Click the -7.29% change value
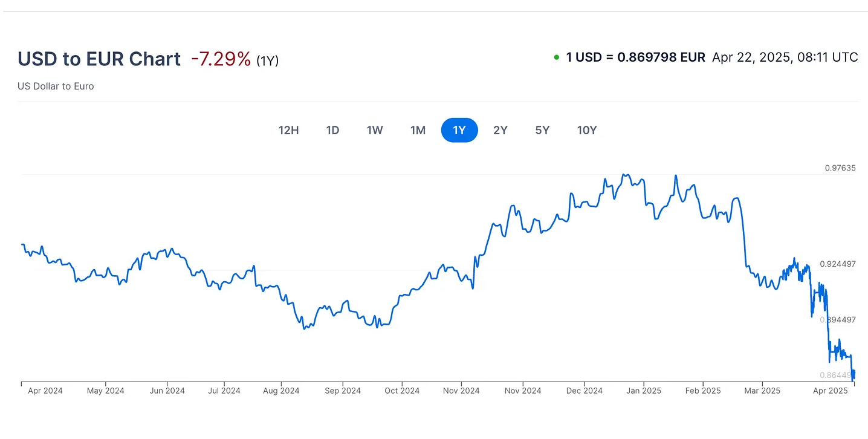The image size is (868, 439). 221,59
